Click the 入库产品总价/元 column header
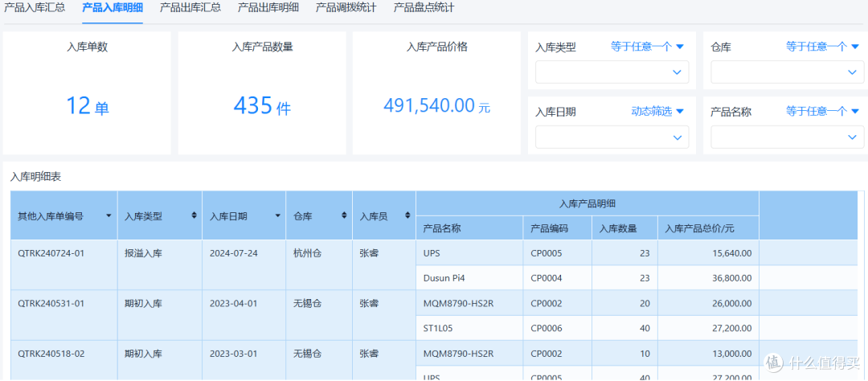Image resolution: width=868 pixels, height=381 pixels. click(x=709, y=227)
